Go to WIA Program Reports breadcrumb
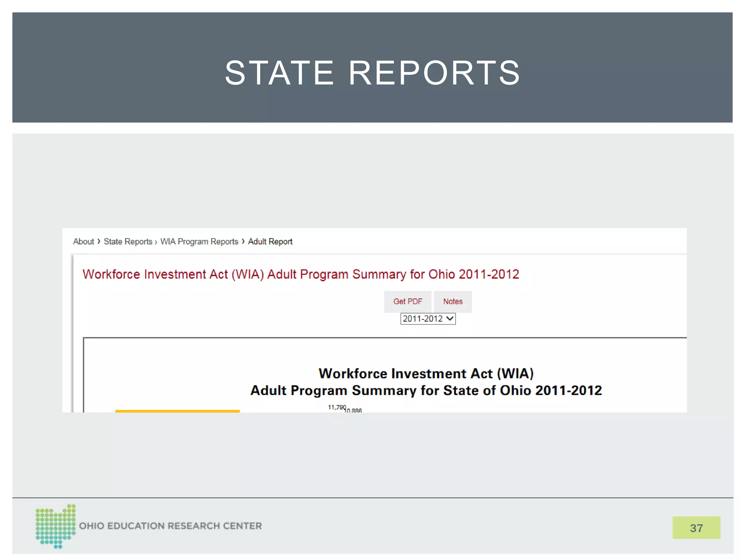Image resolution: width=747 pixels, height=560 pixels. point(199,241)
